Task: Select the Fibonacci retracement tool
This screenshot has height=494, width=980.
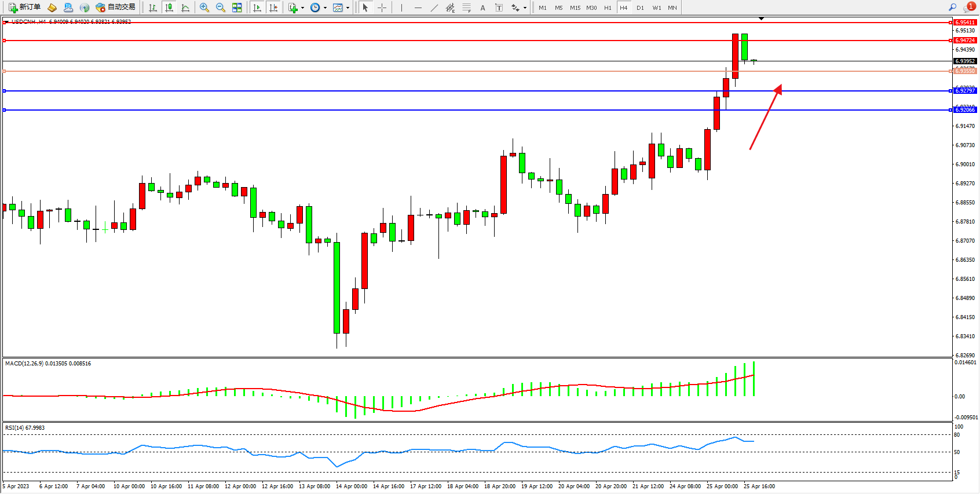Action: click(x=466, y=8)
